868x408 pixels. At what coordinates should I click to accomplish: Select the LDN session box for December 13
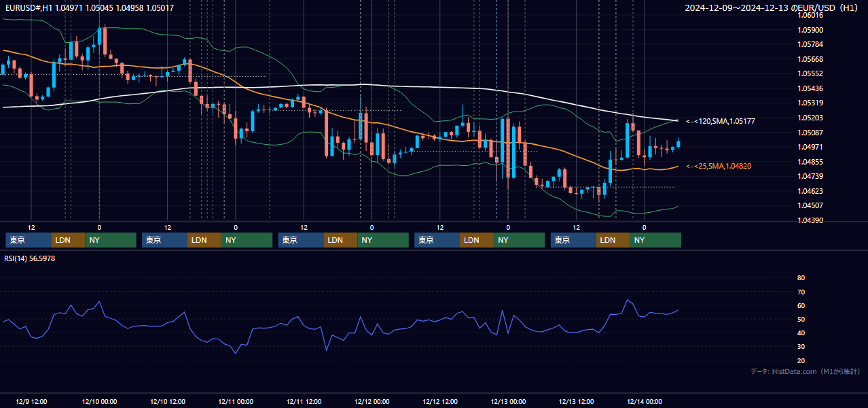click(614, 240)
